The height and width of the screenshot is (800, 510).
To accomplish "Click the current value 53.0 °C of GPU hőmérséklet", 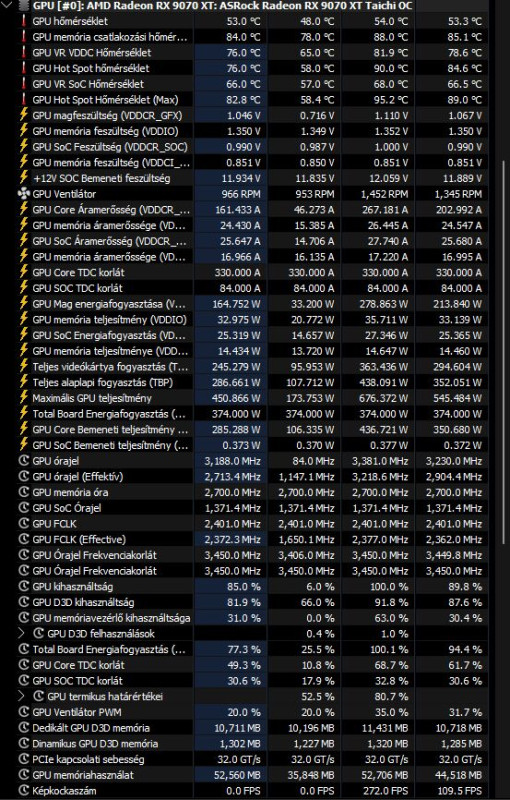I will [x=243, y=21].
